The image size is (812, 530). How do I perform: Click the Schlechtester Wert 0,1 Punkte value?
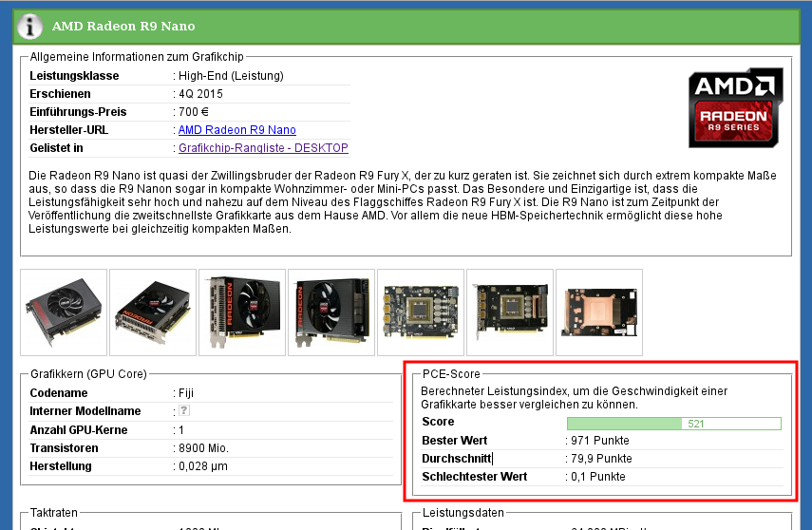click(597, 477)
